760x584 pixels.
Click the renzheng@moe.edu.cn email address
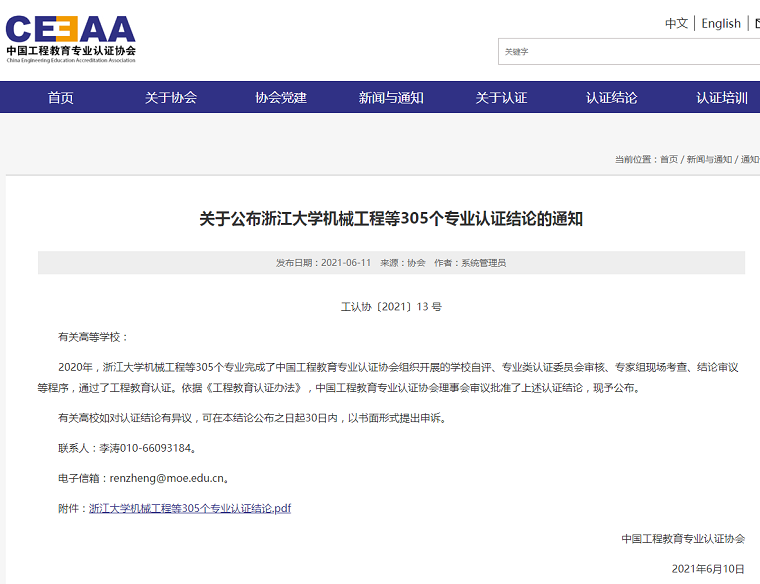tap(166, 478)
